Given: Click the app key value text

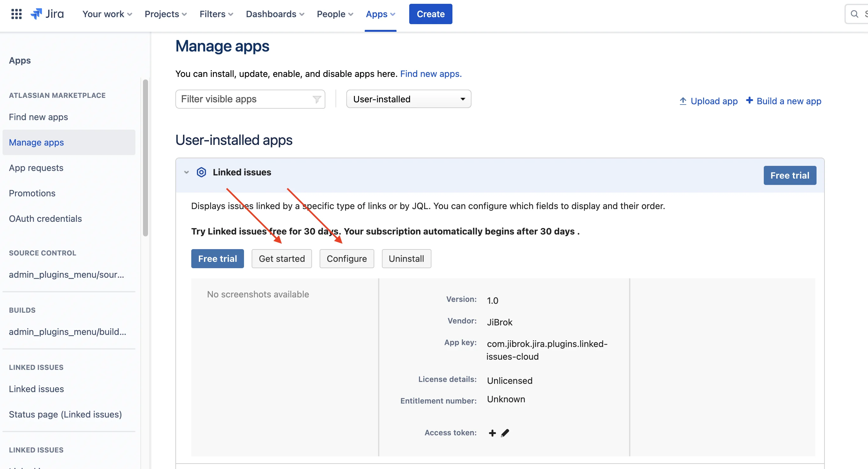Looking at the screenshot, I should (x=547, y=350).
